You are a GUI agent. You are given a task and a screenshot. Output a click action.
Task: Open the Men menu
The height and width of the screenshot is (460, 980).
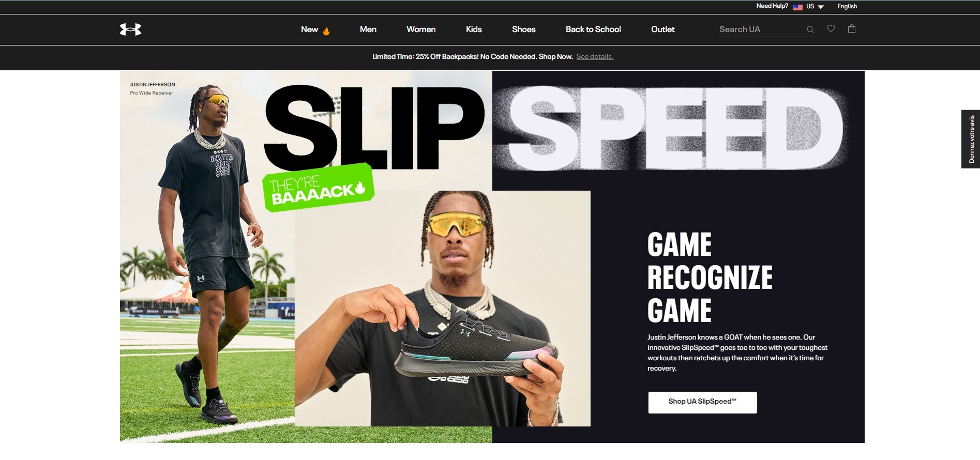click(368, 29)
